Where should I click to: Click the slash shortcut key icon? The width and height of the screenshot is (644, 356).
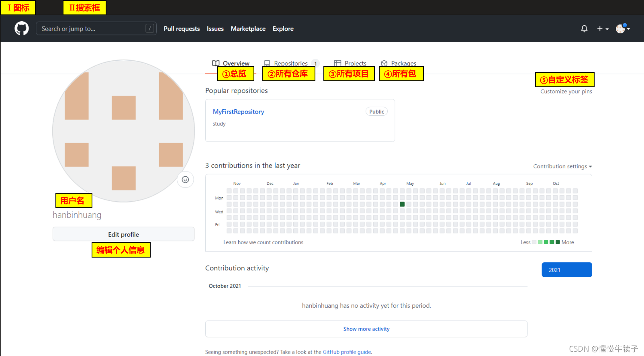(x=149, y=29)
